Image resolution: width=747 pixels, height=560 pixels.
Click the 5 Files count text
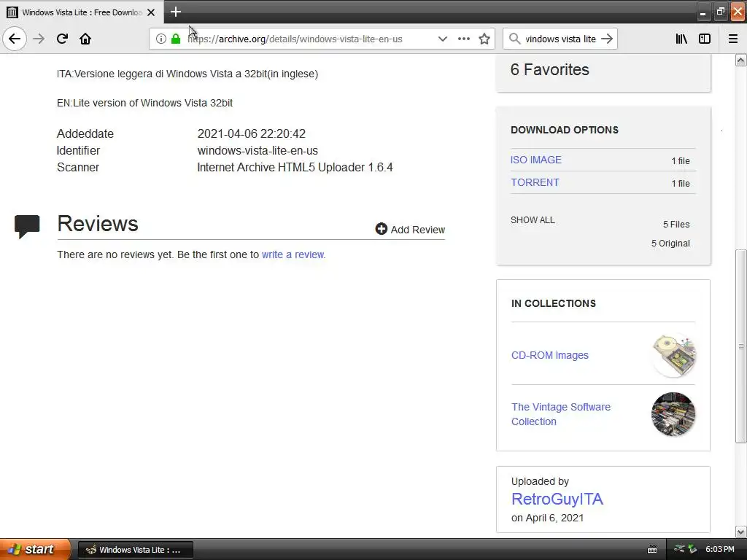coord(676,225)
